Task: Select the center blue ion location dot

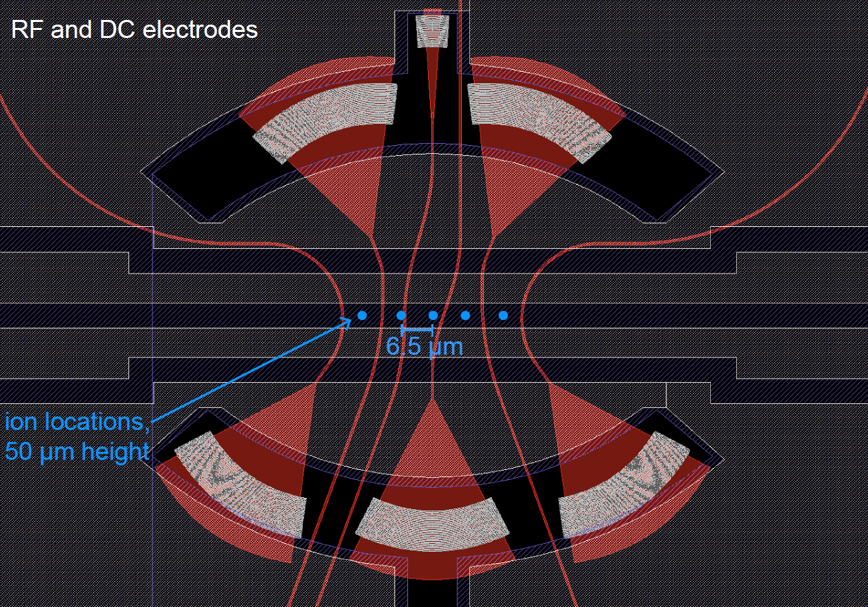Action: point(433,315)
